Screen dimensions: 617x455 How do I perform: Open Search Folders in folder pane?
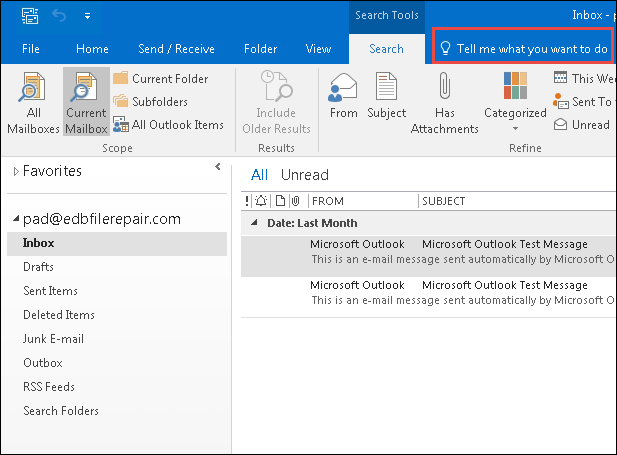click(x=61, y=411)
